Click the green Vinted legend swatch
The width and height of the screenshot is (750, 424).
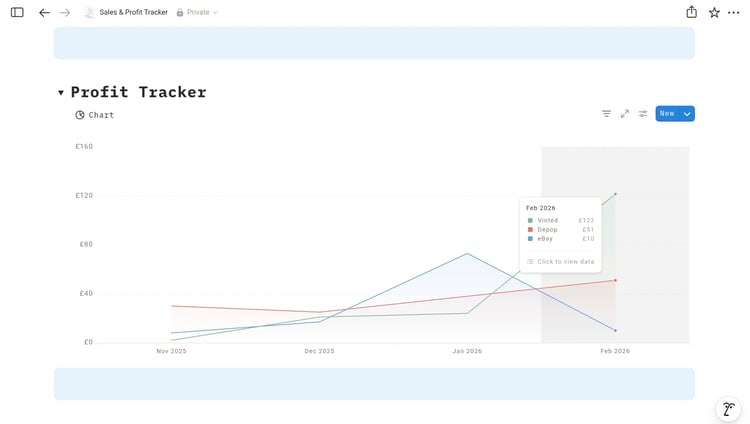(530, 220)
